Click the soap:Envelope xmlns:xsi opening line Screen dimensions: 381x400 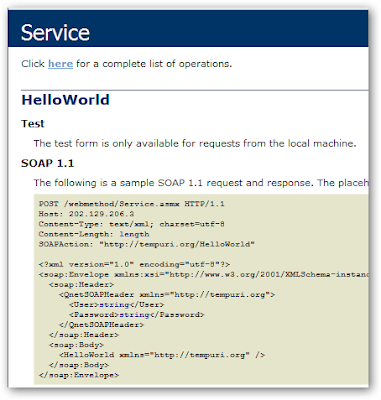pos(204,274)
